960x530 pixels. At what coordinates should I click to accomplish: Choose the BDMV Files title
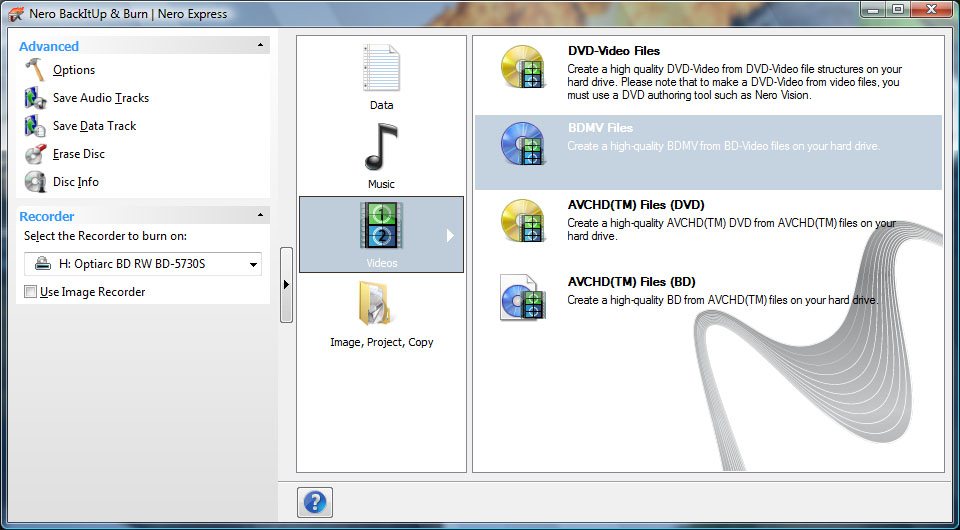point(600,128)
